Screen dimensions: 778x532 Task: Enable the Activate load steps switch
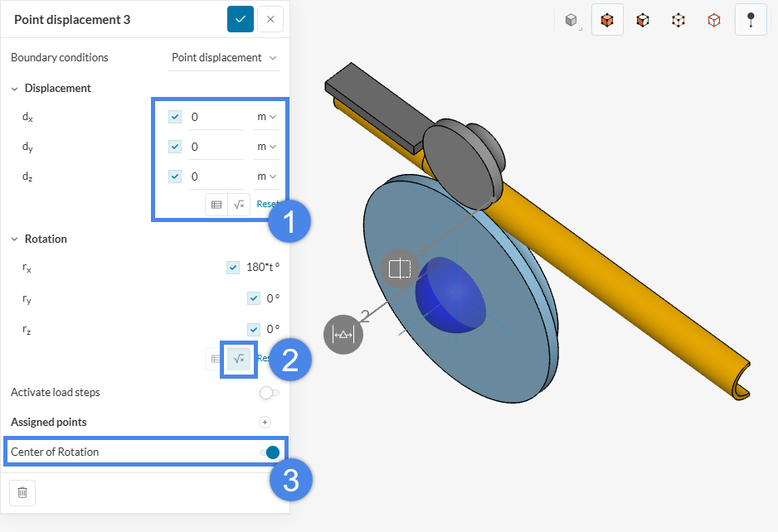269,392
